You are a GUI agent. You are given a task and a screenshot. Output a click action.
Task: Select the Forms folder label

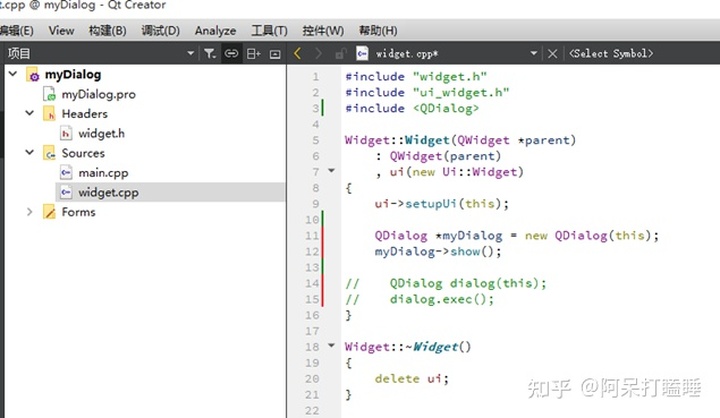point(79,212)
